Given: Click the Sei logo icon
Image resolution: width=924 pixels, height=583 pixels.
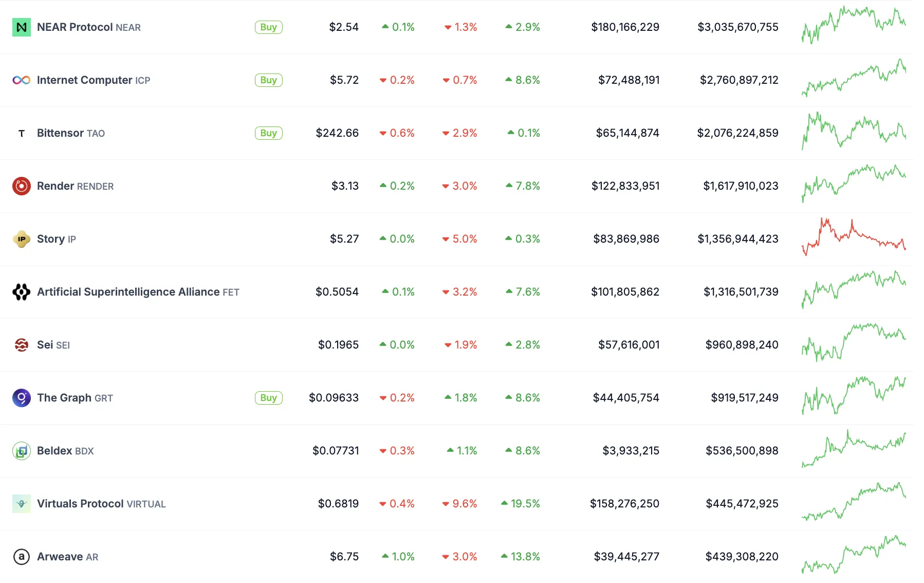Looking at the screenshot, I should (x=21, y=345).
